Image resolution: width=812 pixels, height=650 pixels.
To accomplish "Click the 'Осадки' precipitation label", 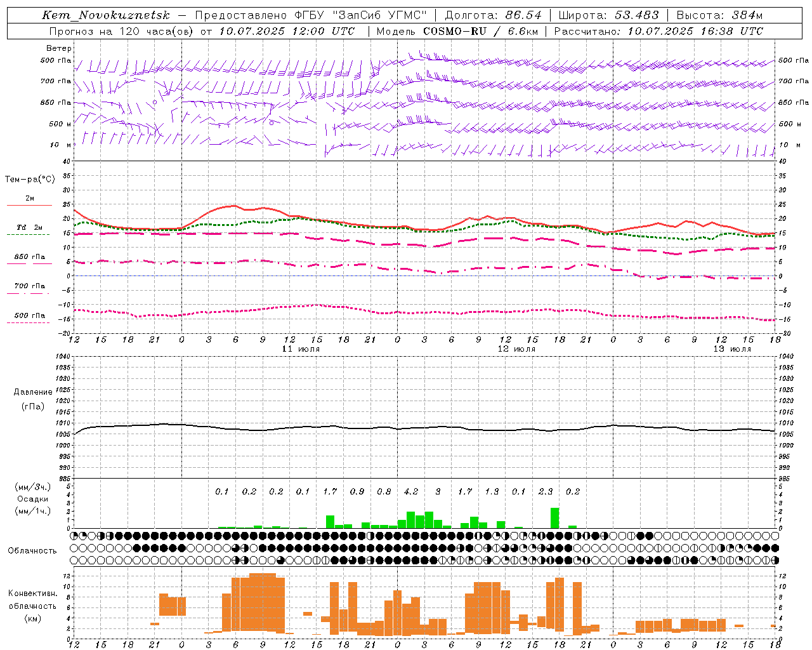I will click(32, 499).
